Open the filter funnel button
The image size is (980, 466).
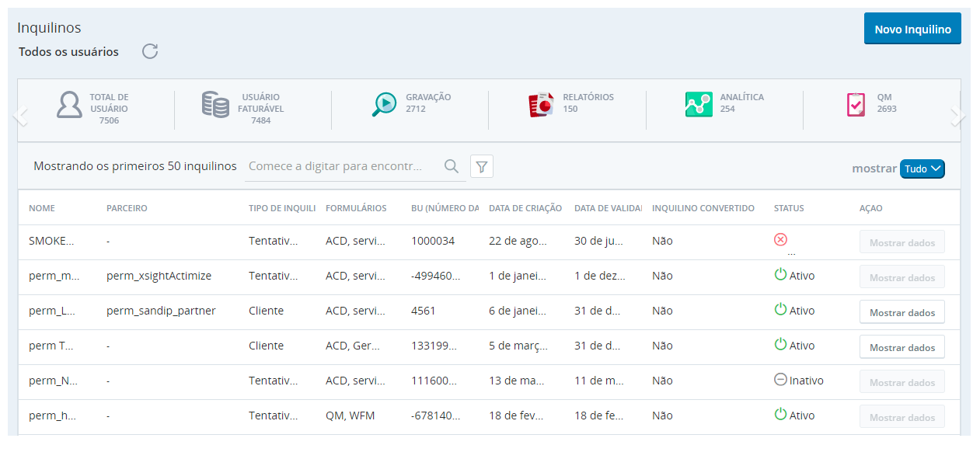482,166
